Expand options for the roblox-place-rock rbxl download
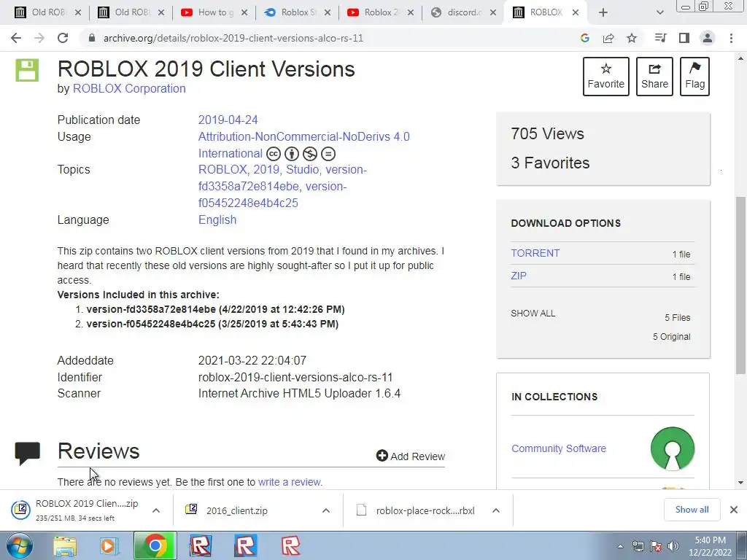 coord(496,510)
